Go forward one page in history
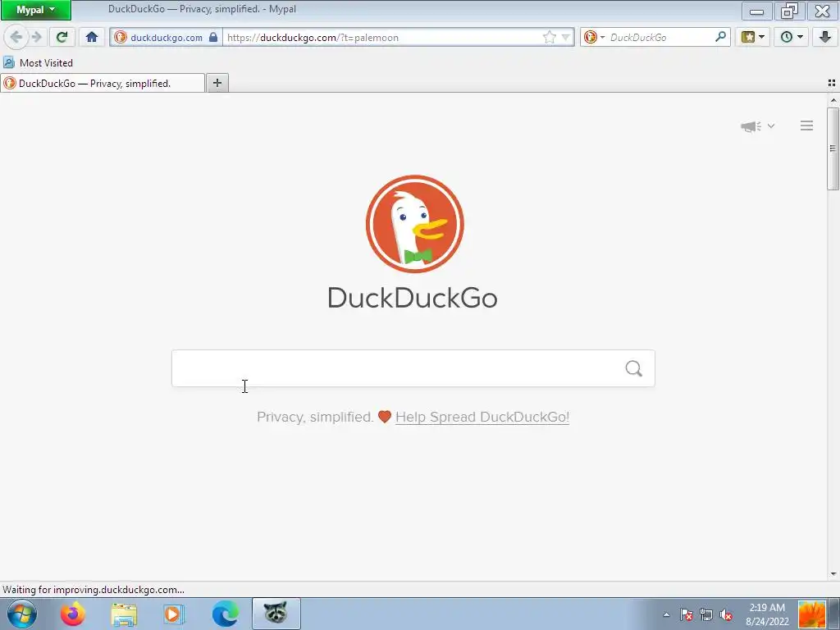 pyautogui.click(x=37, y=37)
